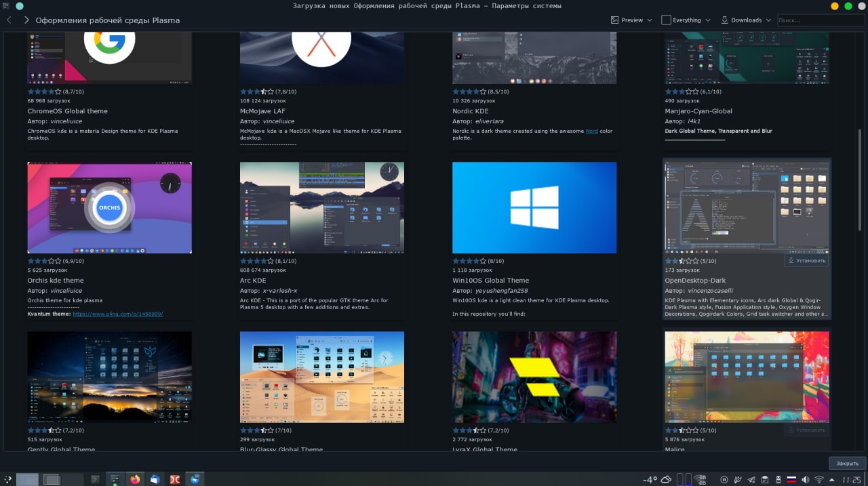Open the Preview view mode dropdown
The width and height of the screenshot is (868, 486).
coord(631,20)
